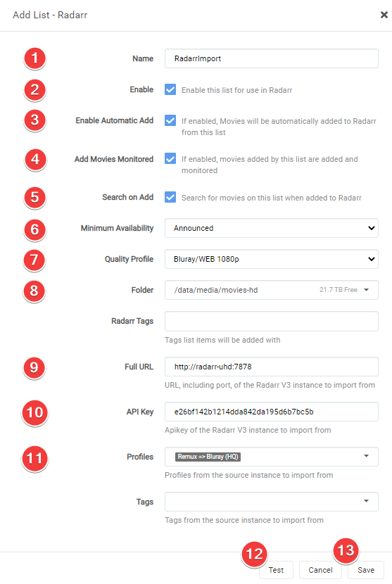Toggle the Add Movies Monitored checkbox
Viewport: 392px width, 584px height.
[170, 158]
